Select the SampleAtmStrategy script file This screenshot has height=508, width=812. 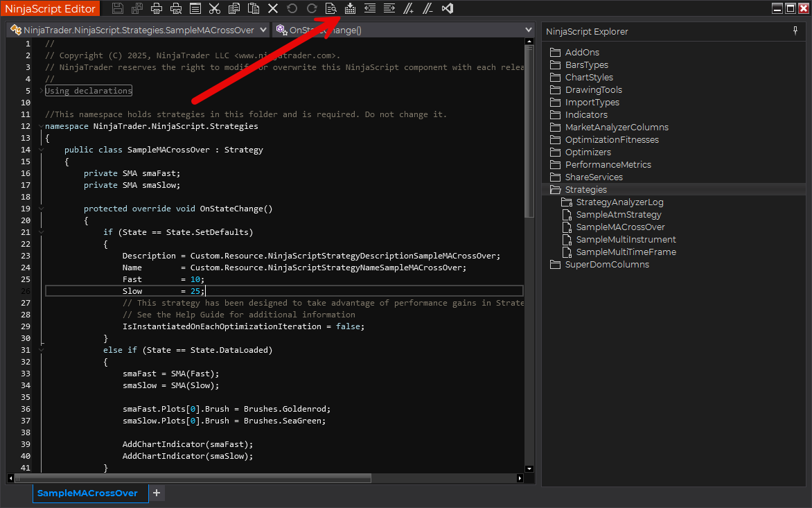click(x=618, y=215)
